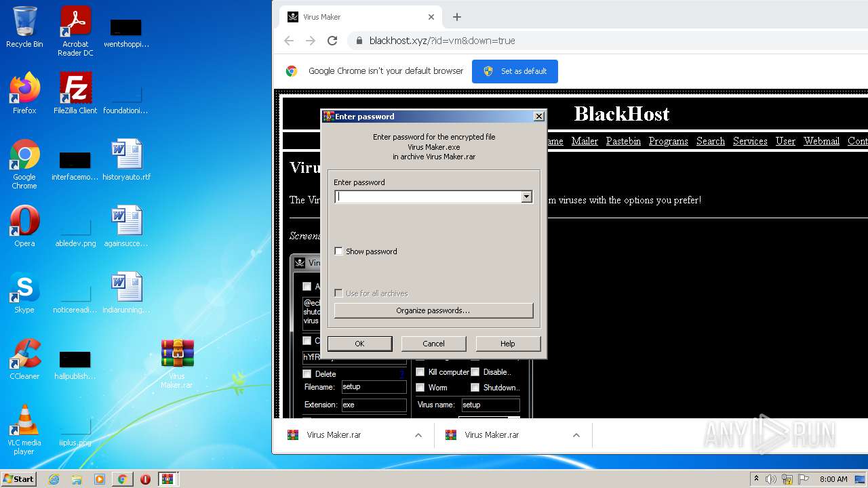The width and height of the screenshot is (868, 488).
Task: Open Programs page on BlackHost
Action: click(x=669, y=141)
